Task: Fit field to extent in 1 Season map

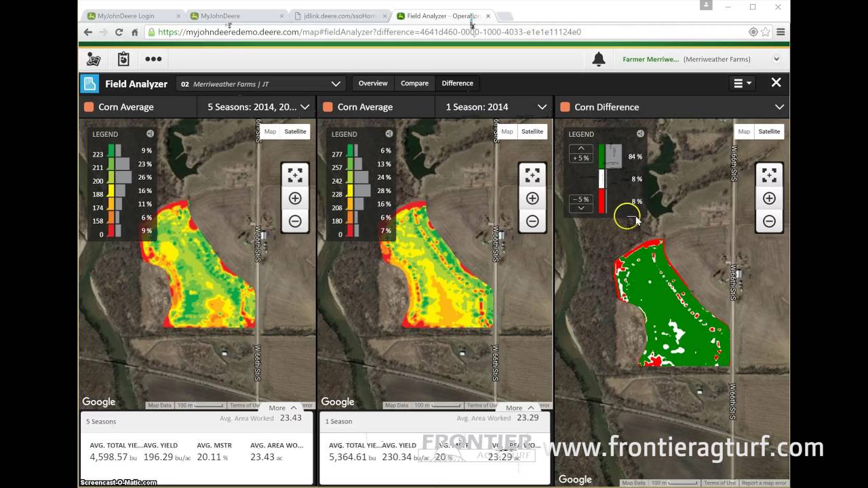Action: pyautogui.click(x=532, y=176)
